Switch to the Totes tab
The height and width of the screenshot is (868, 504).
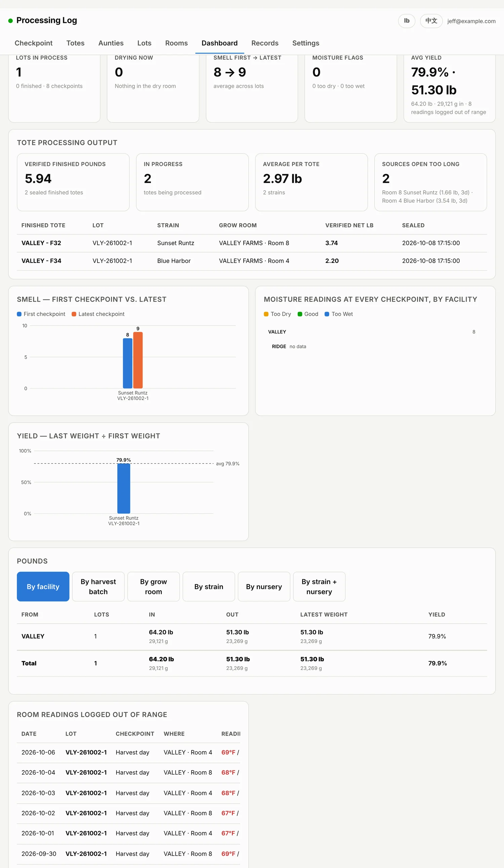75,43
